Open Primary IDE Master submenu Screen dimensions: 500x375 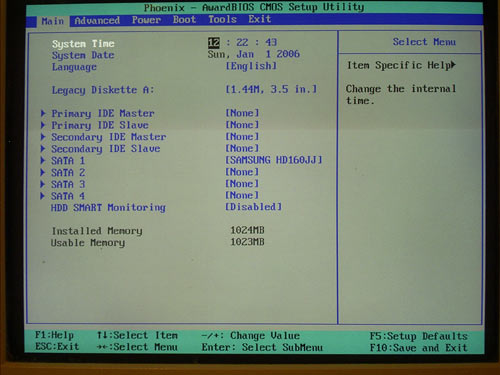pyautogui.click(x=103, y=113)
